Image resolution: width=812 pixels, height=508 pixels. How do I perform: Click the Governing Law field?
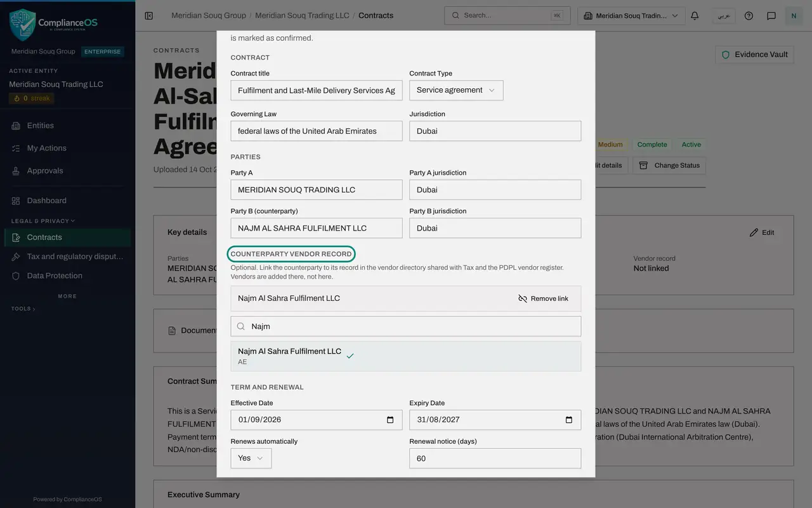click(317, 131)
